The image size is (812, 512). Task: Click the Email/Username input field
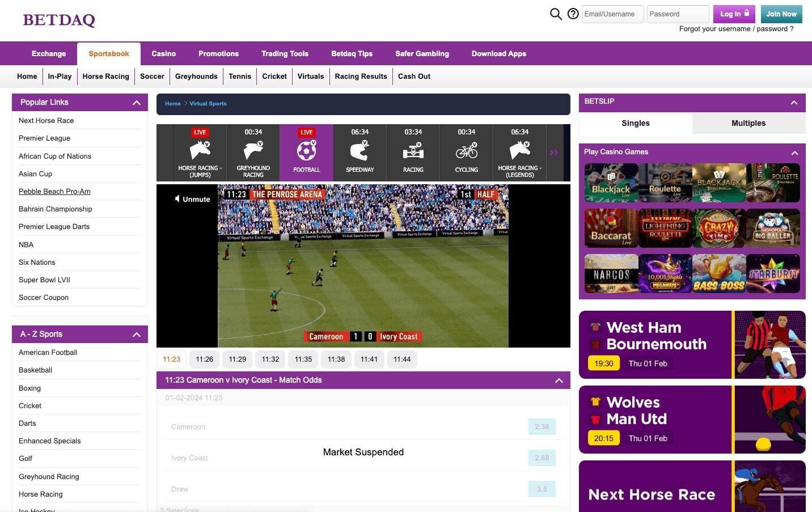click(x=612, y=14)
